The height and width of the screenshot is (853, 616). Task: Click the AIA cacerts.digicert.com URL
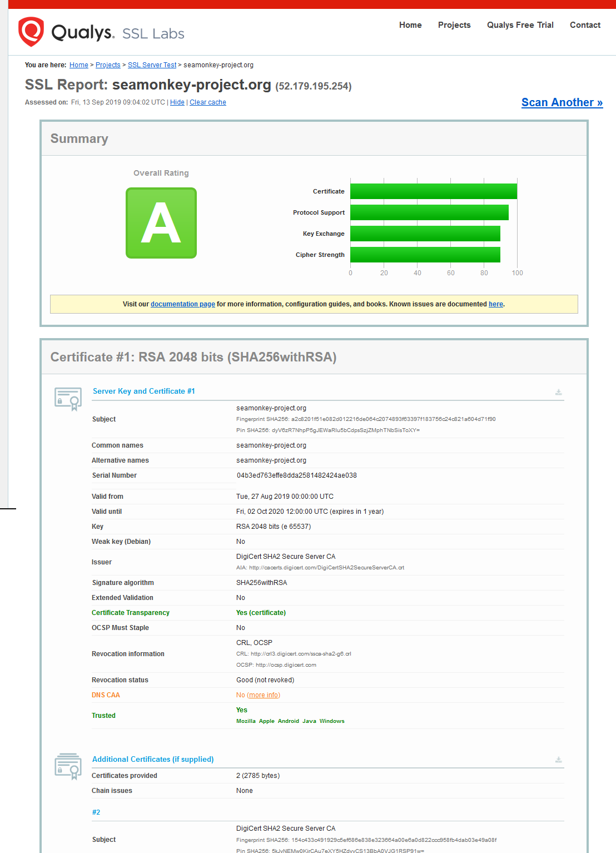click(327, 568)
